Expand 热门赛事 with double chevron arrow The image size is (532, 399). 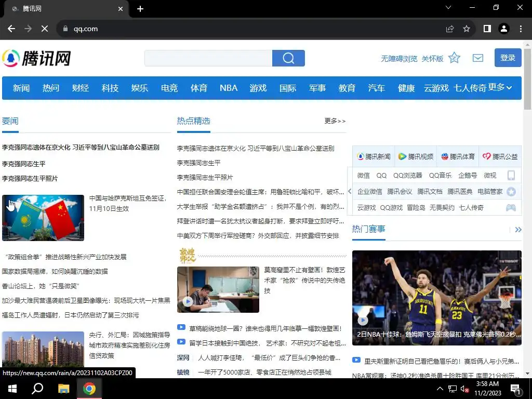click(518, 230)
